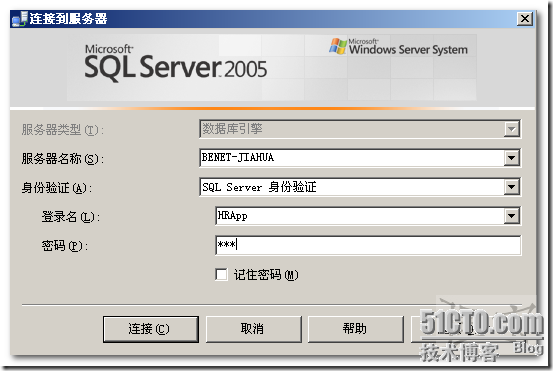Click the 登录名(L) label
The width and height of the screenshot is (553, 371).
(71, 217)
